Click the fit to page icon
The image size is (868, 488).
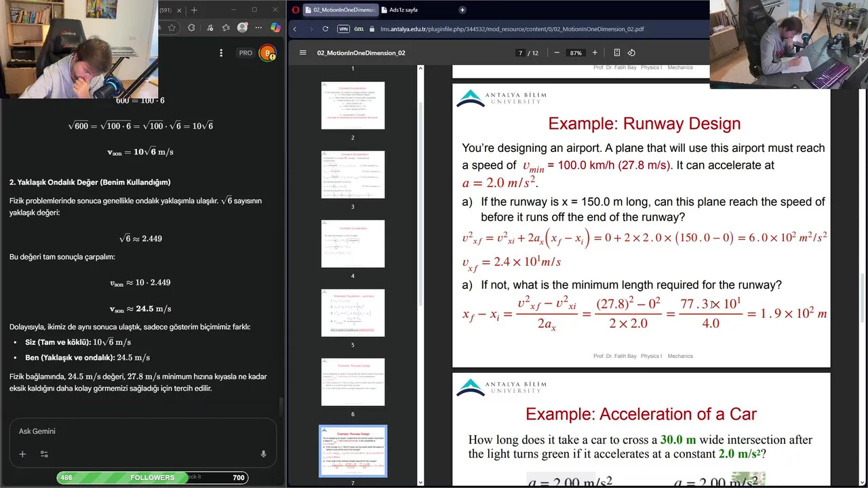click(x=616, y=53)
